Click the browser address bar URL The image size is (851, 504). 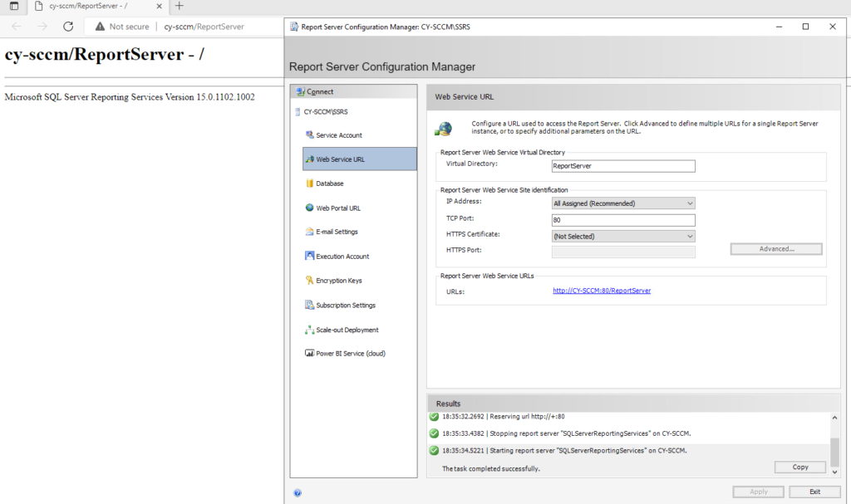(x=204, y=27)
